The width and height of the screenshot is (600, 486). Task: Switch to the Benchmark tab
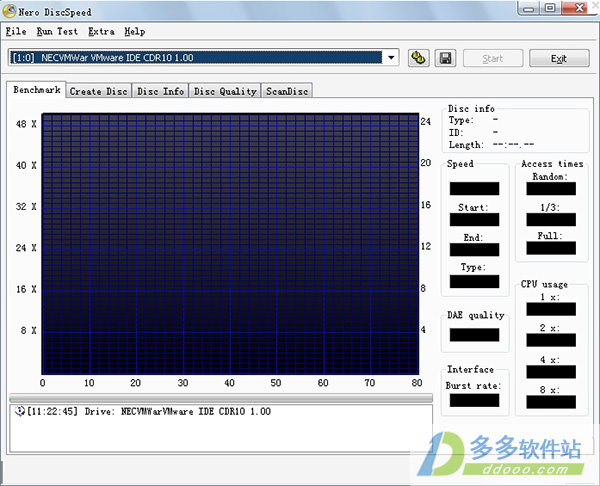[x=37, y=90]
